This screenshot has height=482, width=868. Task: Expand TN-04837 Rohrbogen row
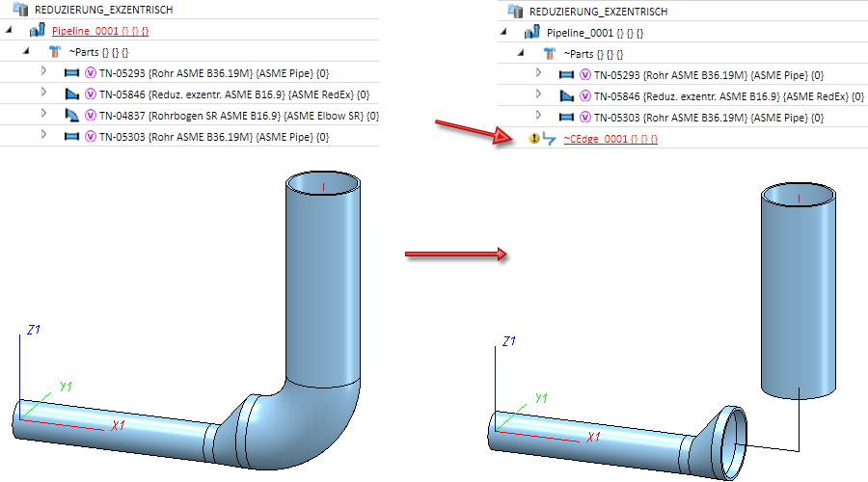[43, 113]
